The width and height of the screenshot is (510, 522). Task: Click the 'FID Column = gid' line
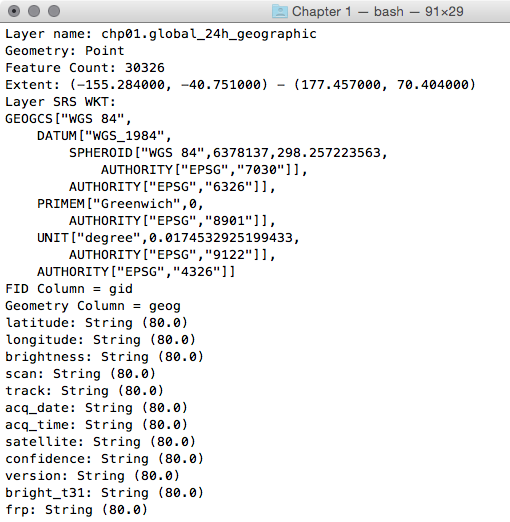[x=69, y=289]
